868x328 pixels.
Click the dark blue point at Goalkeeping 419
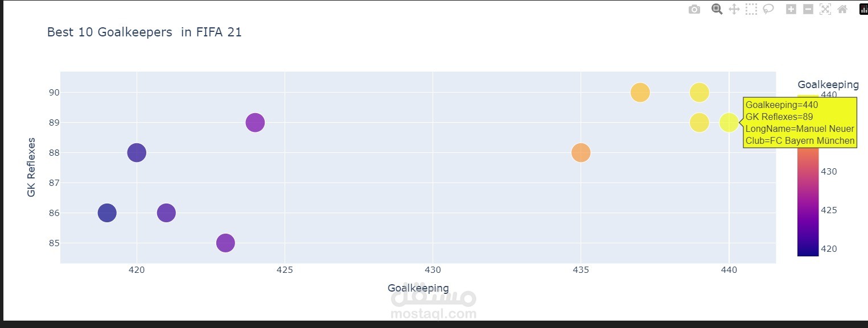click(x=107, y=213)
